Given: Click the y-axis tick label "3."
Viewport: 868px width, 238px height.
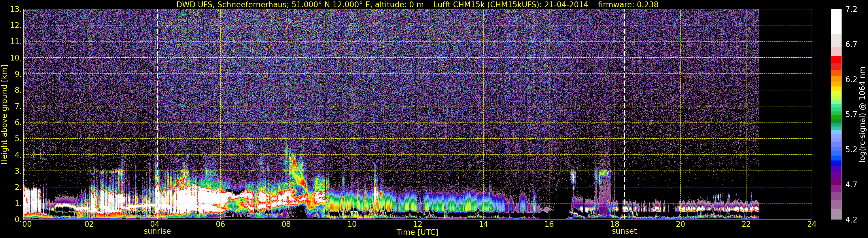Looking at the screenshot, I should [18, 171].
